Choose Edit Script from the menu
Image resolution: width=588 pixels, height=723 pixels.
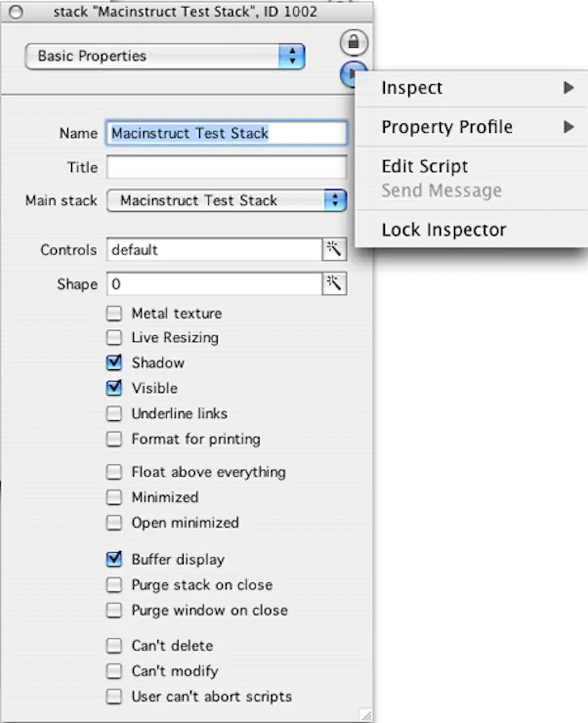(x=424, y=166)
